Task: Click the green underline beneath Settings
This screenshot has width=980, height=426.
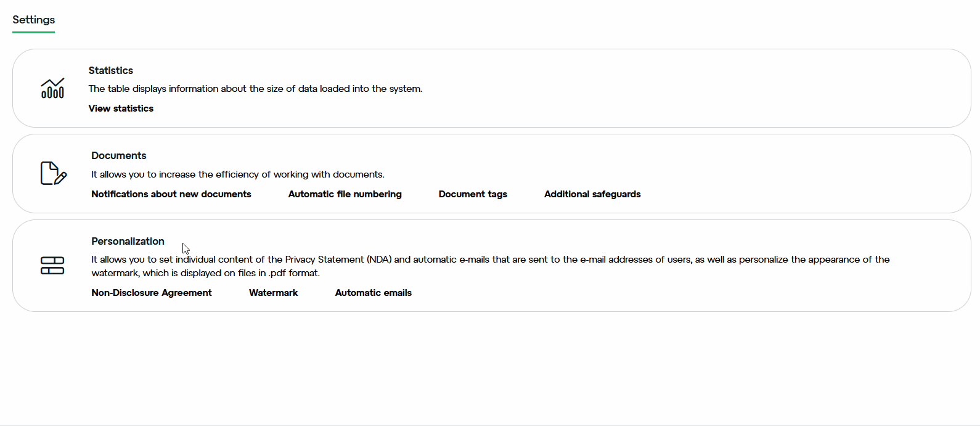Action: pyautogui.click(x=34, y=32)
